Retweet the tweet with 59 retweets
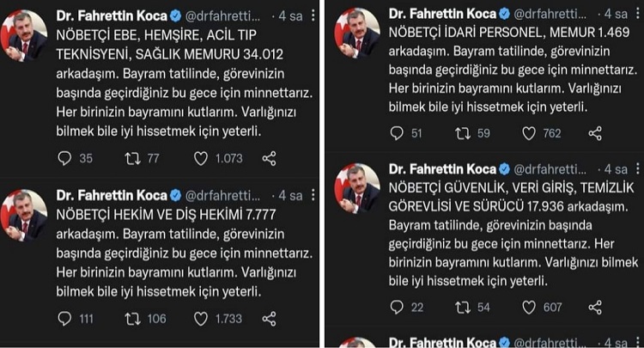Viewport: 644px width, 348px height. pos(465,133)
